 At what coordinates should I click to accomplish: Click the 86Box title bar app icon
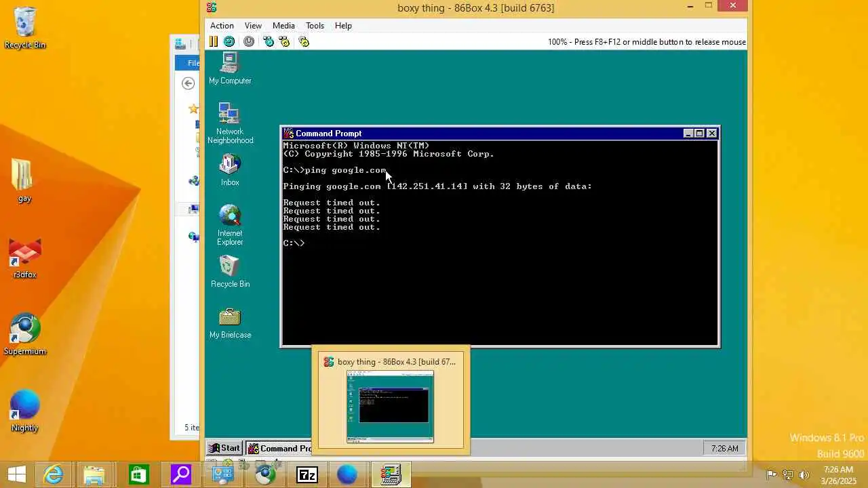pyautogui.click(x=212, y=7)
